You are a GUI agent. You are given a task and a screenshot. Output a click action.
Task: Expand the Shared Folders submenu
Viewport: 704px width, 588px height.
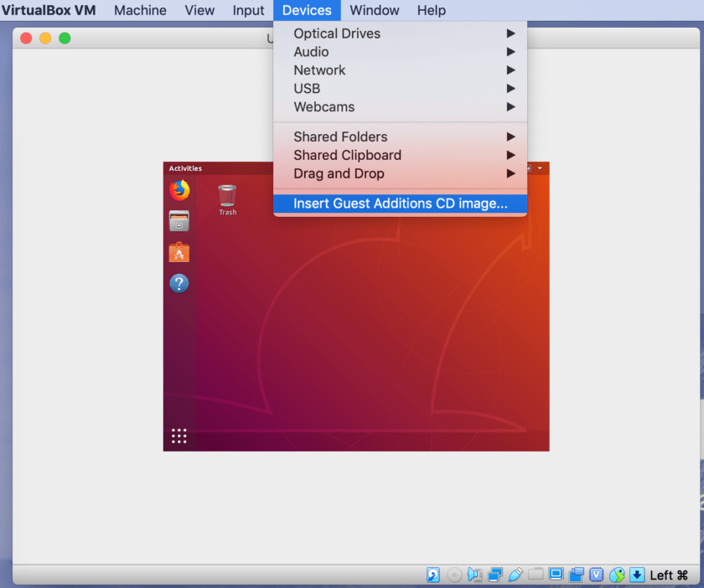coord(400,137)
